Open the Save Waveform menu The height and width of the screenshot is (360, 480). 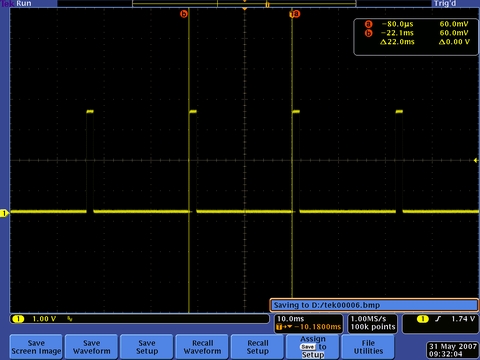92,347
